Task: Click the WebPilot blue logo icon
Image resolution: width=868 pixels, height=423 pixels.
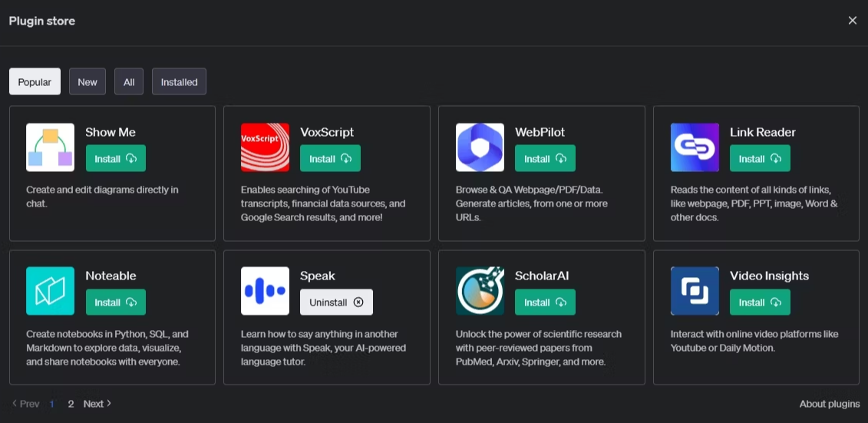Action: (480, 147)
